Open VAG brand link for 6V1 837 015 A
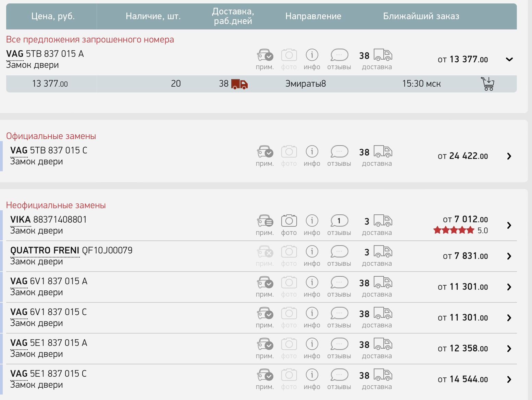Viewport: 532px width, 400px height. [19, 281]
